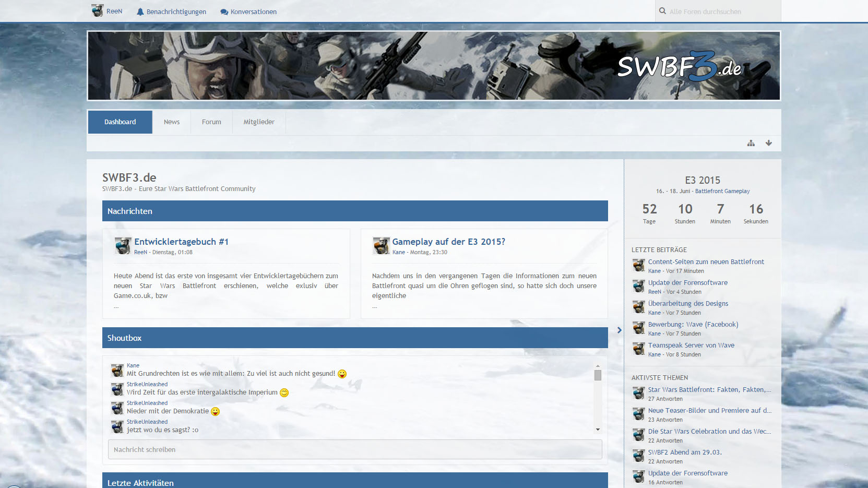Click avatar beside 'jetzt wo du es sagst?' shout
Image resolution: width=868 pixels, height=488 pixels.
tap(117, 426)
